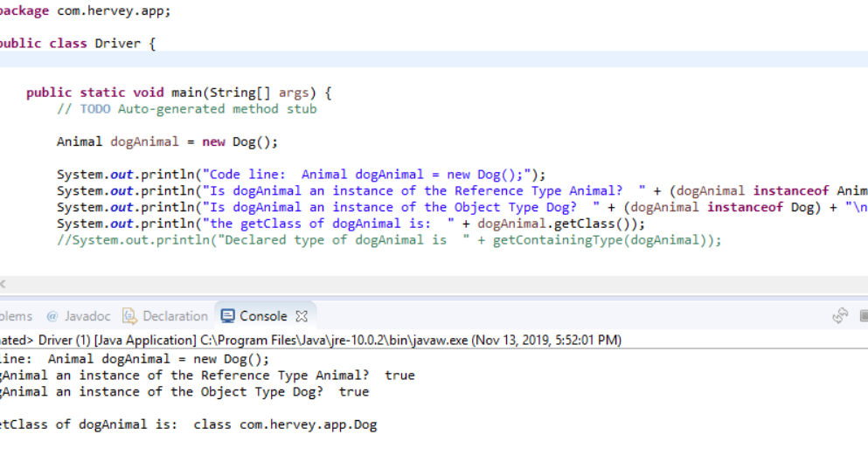Screen dimensions: 868x455
Task: Close the Console view with its X
Action: click(302, 316)
